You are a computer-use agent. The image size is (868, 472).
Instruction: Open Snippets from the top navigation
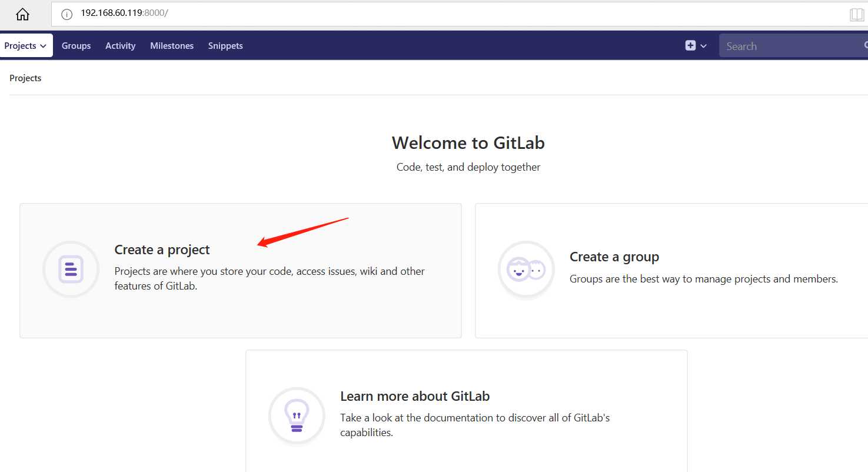(225, 46)
